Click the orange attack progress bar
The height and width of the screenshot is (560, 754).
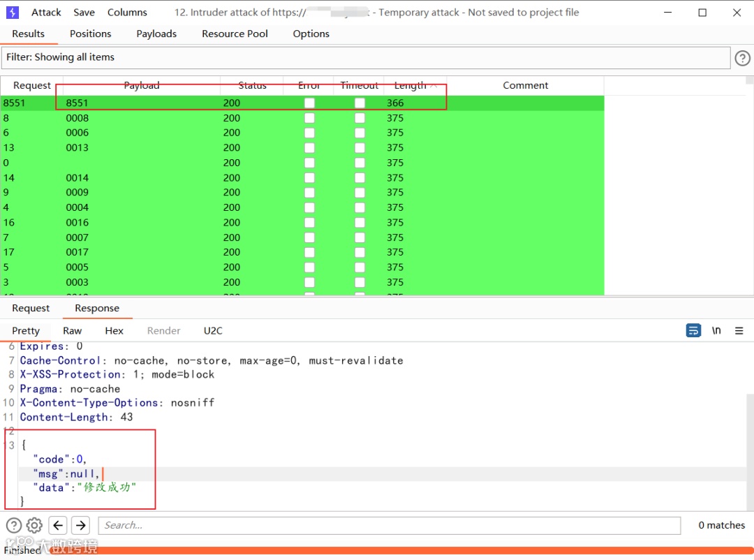point(401,550)
